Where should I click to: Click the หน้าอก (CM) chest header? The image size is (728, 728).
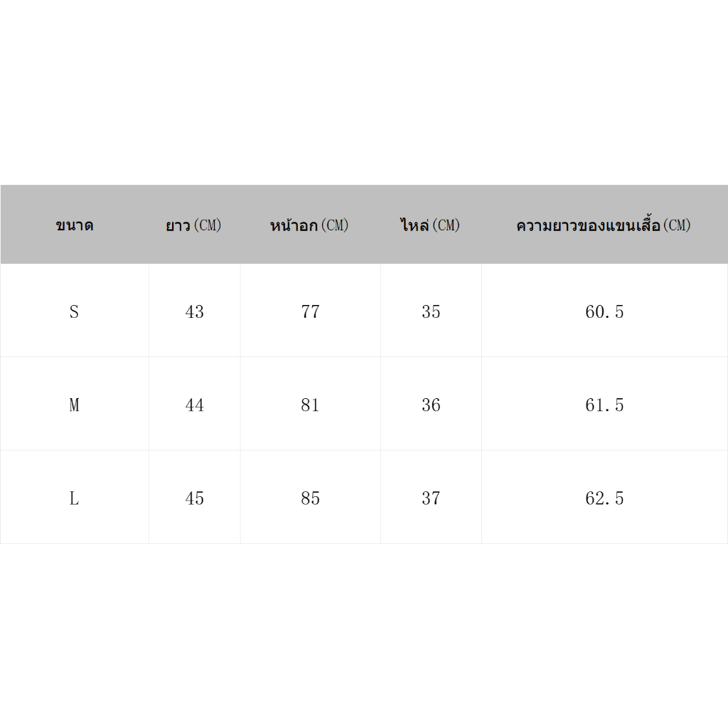click(309, 225)
